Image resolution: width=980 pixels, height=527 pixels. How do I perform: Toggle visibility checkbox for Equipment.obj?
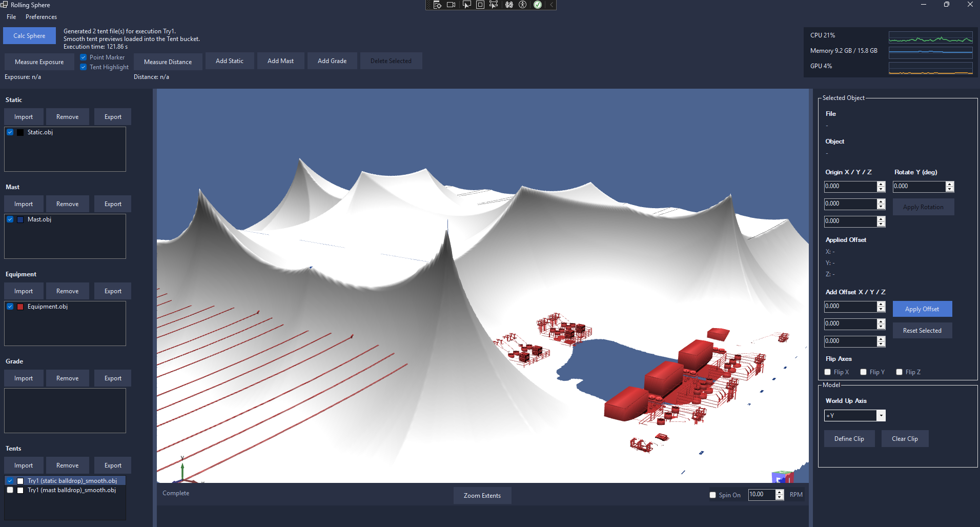point(10,307)
